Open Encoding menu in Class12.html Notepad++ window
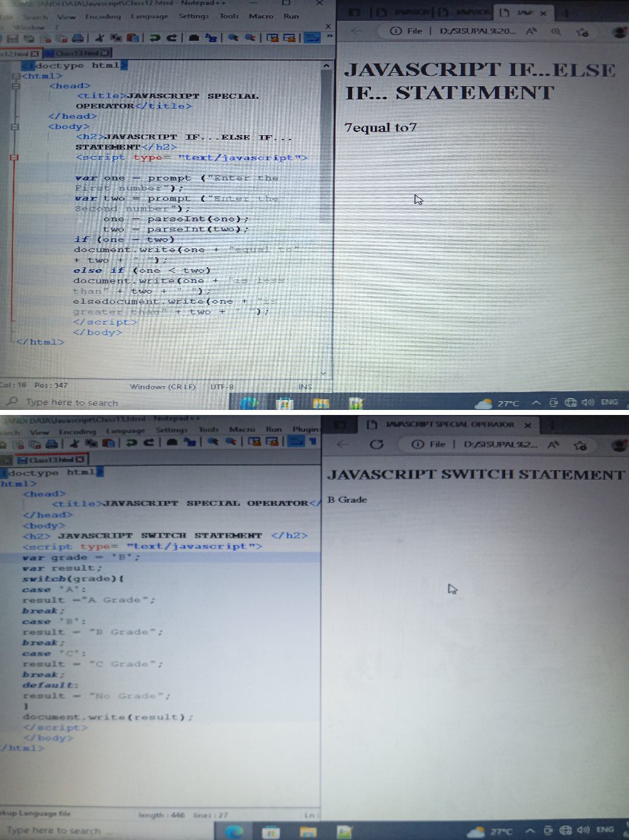Screen dimensions: 629x840 pos(103,16)
